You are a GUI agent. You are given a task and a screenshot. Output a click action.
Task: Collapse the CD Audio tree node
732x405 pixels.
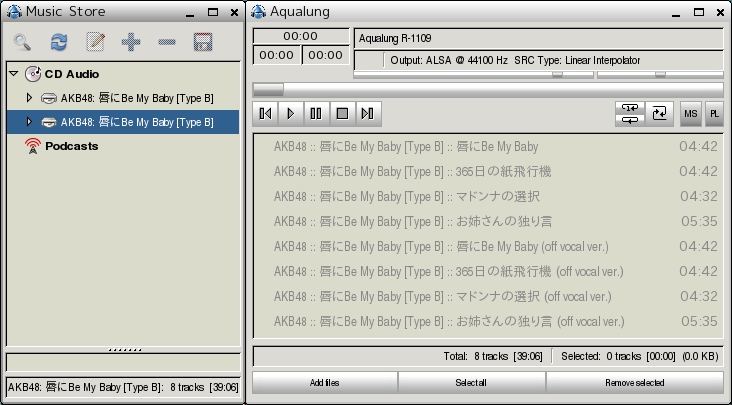tap(14, 73)
